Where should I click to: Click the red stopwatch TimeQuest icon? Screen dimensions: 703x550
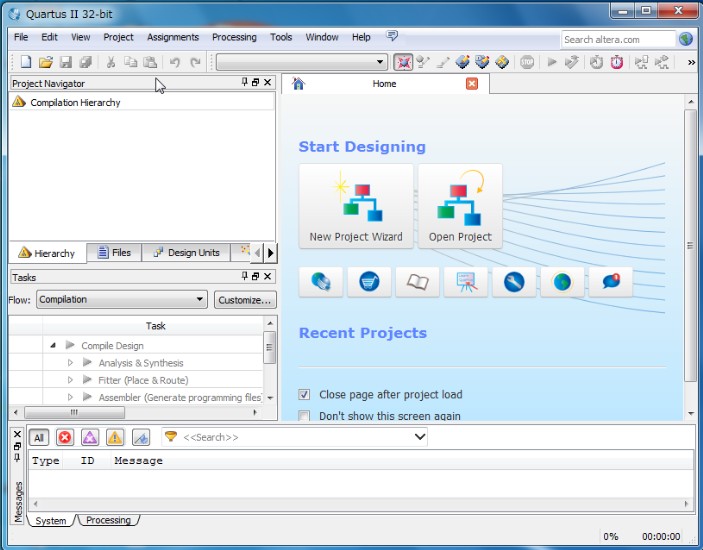(617, 62)
